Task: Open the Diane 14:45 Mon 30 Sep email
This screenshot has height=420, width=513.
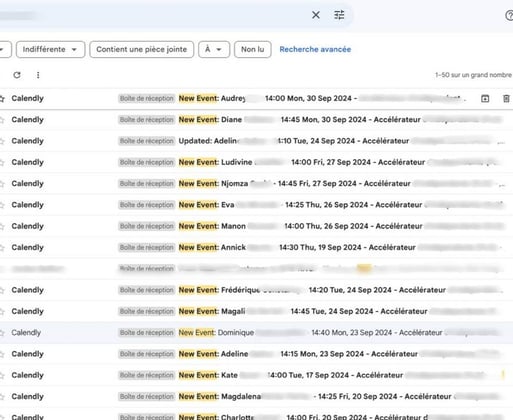Action: pos(256,120)
